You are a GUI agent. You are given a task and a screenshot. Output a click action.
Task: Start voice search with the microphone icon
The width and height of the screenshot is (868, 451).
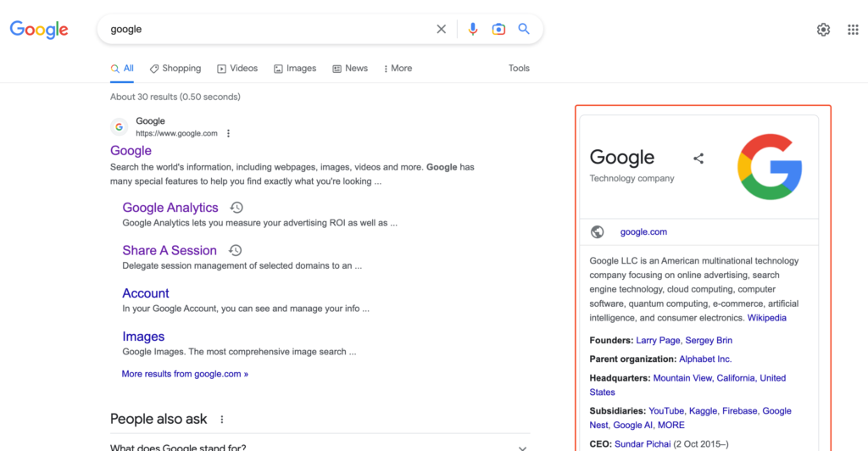coord(473,29)
